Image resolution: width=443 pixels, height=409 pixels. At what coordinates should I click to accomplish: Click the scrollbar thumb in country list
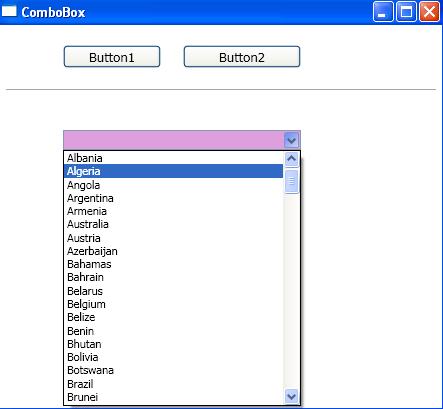(x=292, y=181)
